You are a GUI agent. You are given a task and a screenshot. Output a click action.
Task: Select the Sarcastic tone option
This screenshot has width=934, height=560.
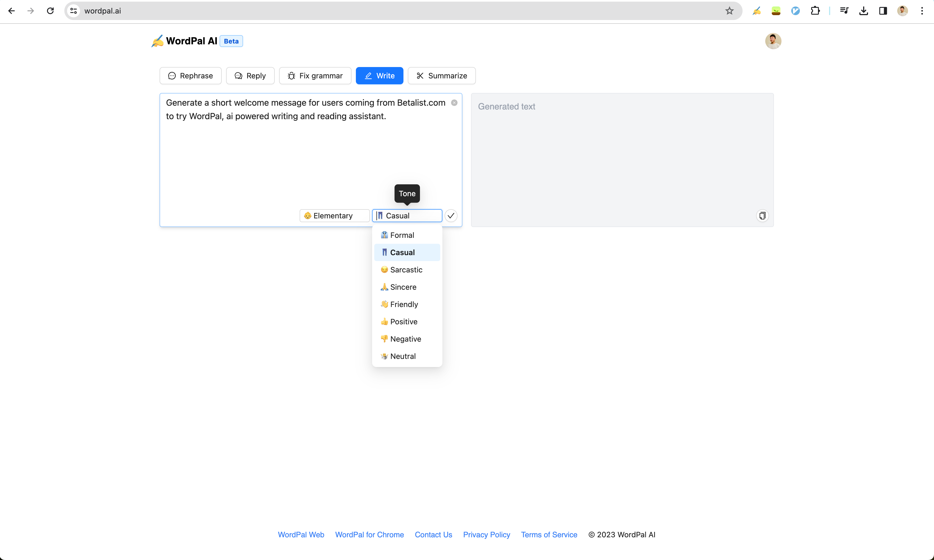pyautogui.click(x=407, y=269)
